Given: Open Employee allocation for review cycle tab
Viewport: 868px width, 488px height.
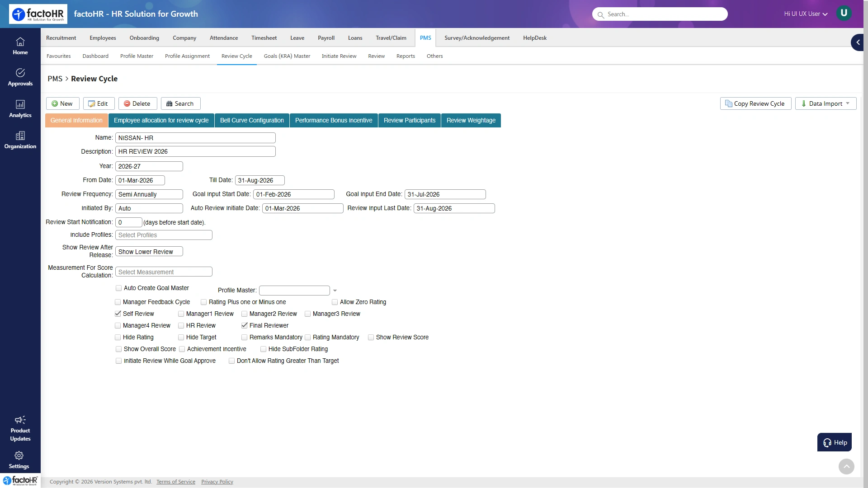Looking at the screenshot, I should tap(161, 120).
